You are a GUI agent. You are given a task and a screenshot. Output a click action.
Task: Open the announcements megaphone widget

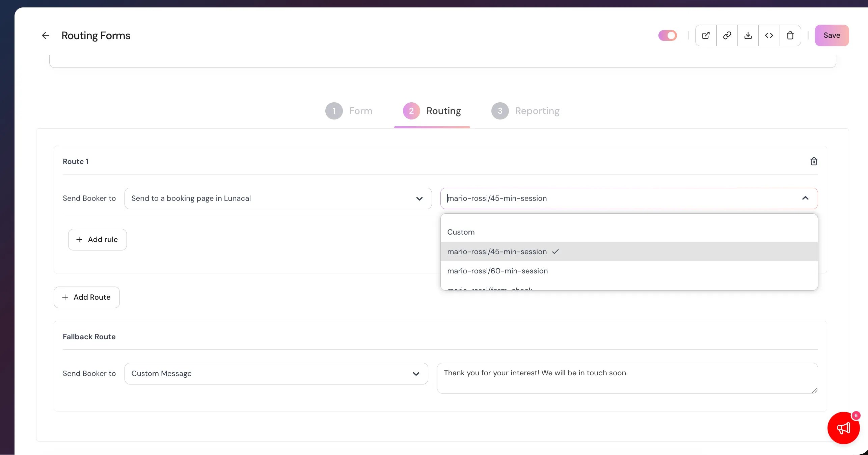[x=843, y=428]
